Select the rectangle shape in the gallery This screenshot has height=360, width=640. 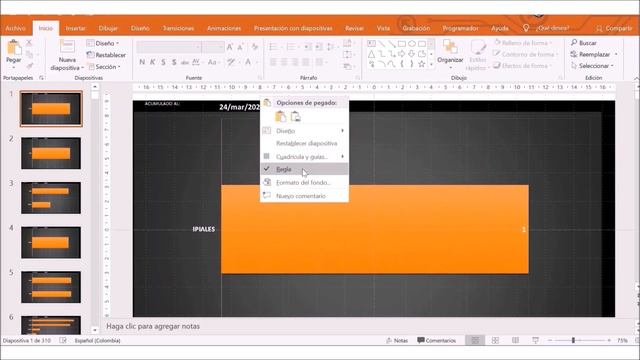click(402, 44)
